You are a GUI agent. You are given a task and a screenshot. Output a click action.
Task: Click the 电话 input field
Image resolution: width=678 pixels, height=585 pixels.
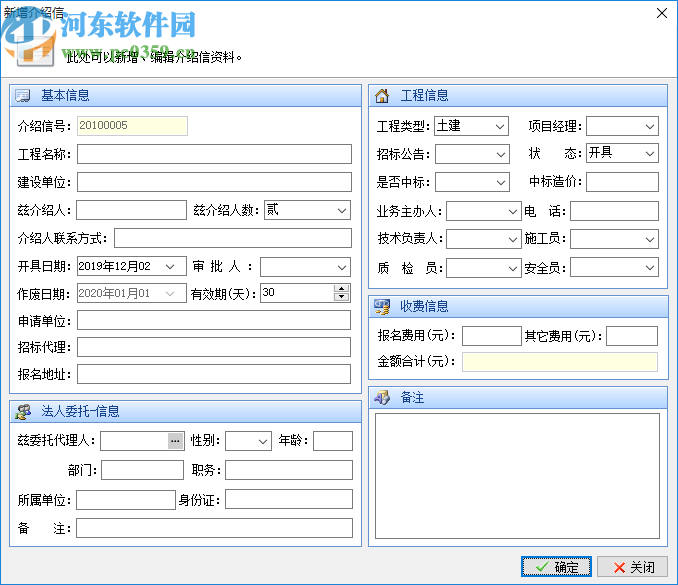click(614, 211)
